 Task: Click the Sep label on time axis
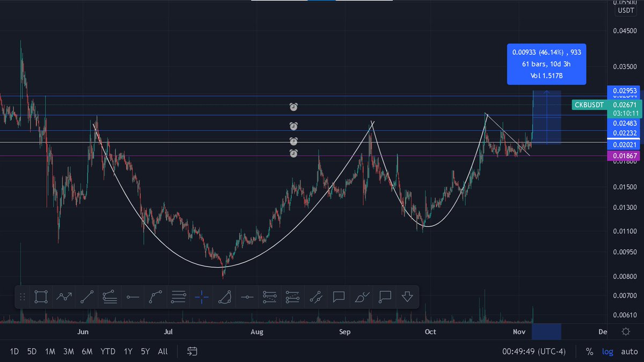click(345, 332)
